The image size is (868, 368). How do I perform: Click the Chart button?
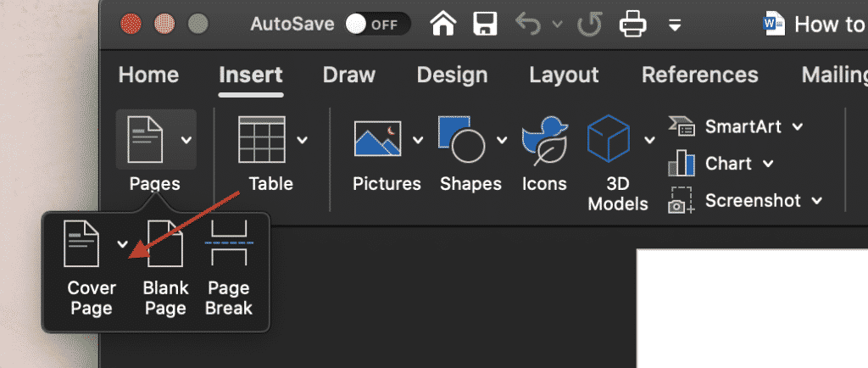721,163
